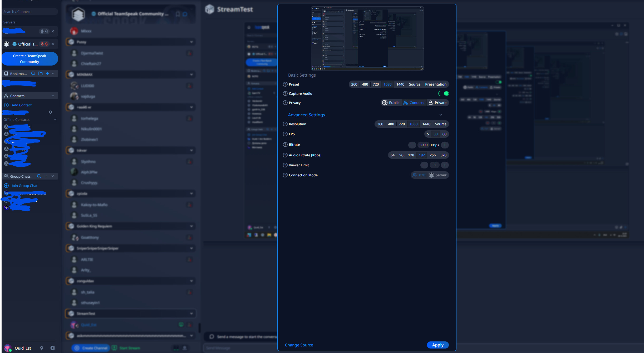Viewport: 644px width, 353px height.
Task: Toggle the Capture Audio switch
Action: coord(443,93)
